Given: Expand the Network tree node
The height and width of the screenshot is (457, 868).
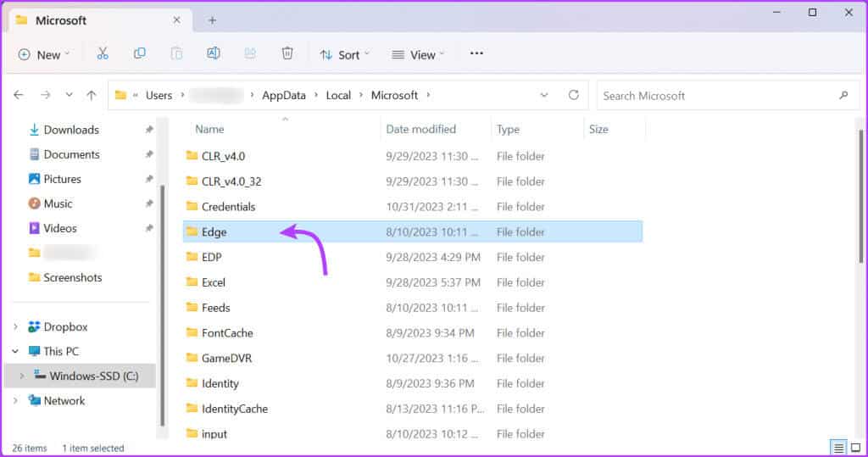Looking at the screenshot, I should (x=15, y=400).
